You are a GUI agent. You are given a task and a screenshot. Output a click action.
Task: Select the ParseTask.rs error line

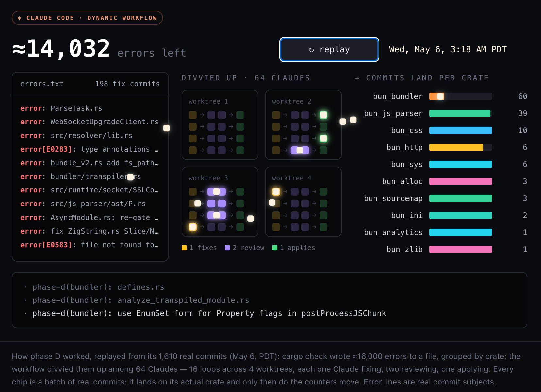coord(61,108)
